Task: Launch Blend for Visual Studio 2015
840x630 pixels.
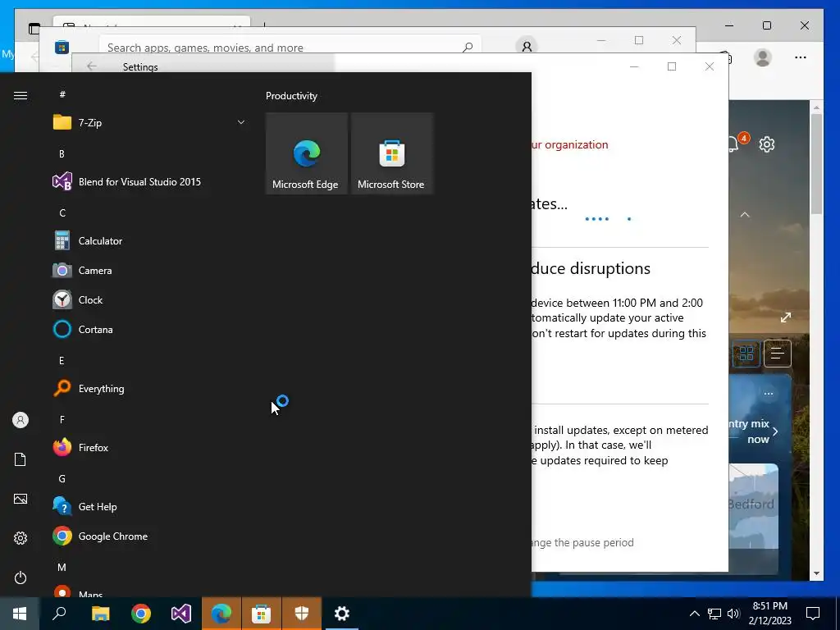Action: point(149,181)
